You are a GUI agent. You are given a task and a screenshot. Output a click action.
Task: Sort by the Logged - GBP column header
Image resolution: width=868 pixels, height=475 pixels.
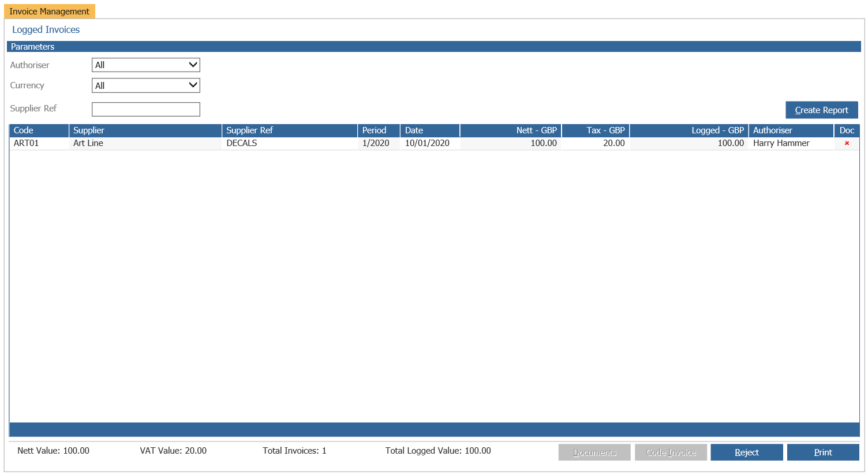pos(689,130)
